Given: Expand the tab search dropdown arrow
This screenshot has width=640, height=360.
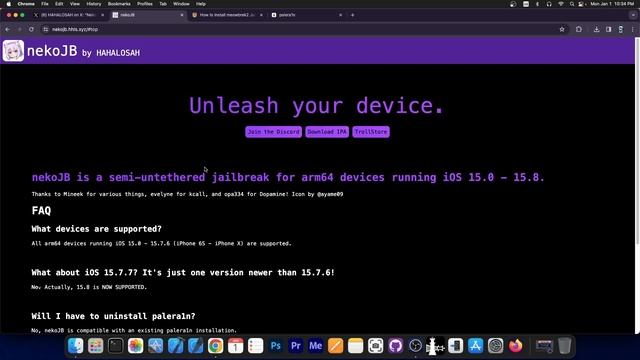Looking at the screenshot, I should coord(633,15).
